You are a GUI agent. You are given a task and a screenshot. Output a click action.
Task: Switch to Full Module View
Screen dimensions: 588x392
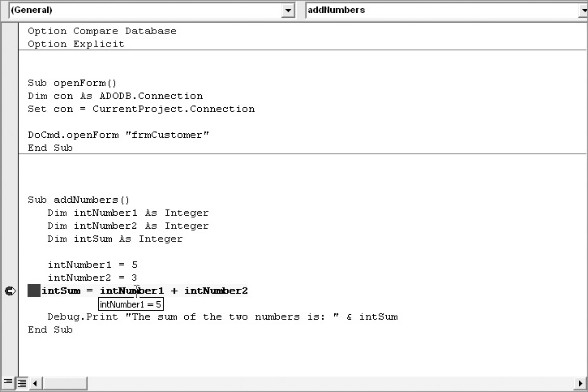[22, 382]
